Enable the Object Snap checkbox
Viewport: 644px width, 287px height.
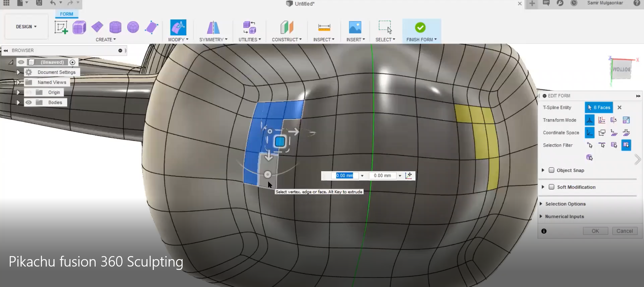551,170
